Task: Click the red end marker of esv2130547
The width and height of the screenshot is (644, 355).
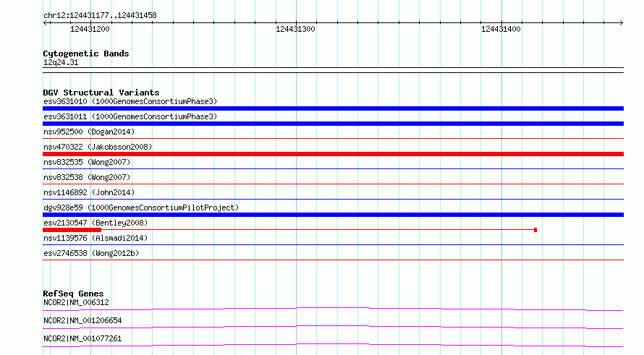Action: click(x=535, y=230)
